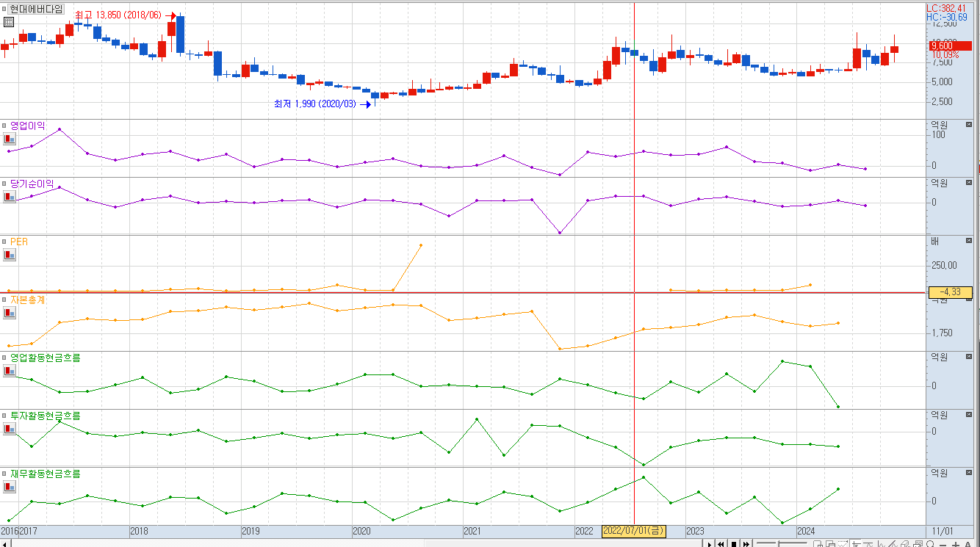The width and height of the screenshot is (980, 547).
Task: Click the 영업활동현금흐름 panel label
Action: 45,358
